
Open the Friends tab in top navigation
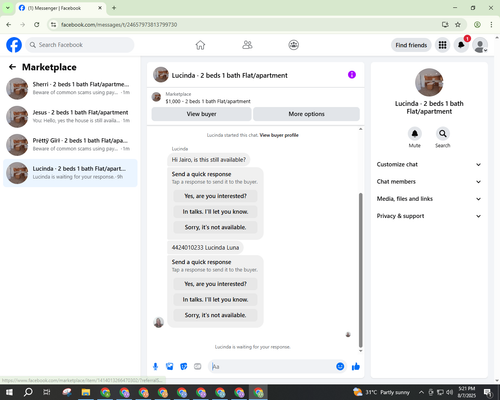[247, 45]
